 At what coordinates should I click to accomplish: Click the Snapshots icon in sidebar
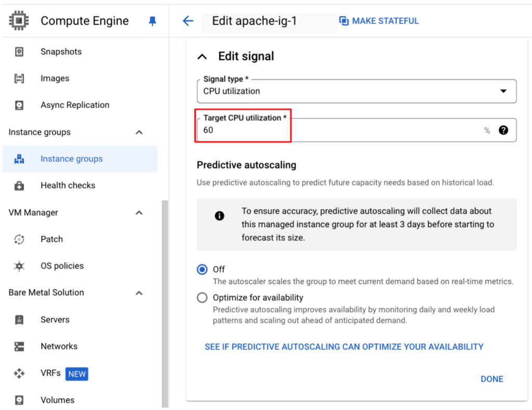(19, 51)
